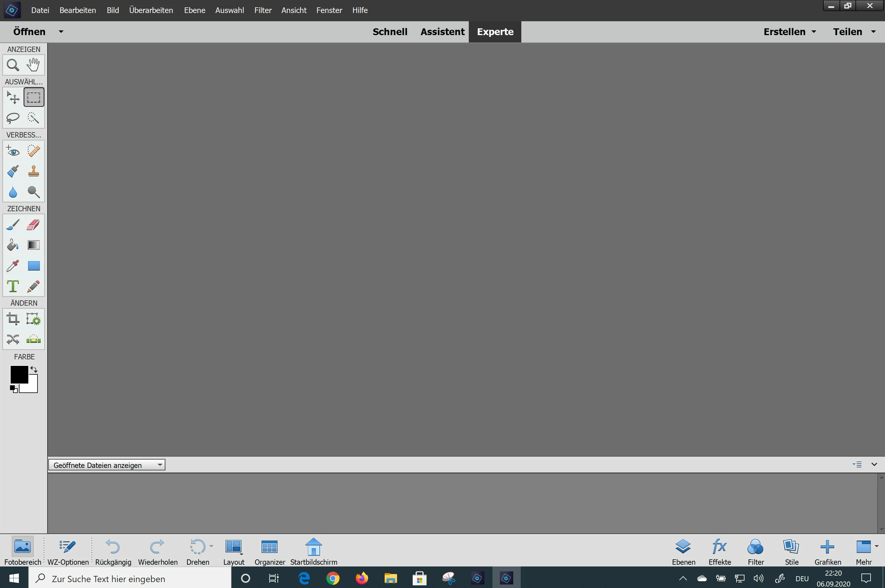Image resolution: width=885 pixels, height=588 pixels.
Task: Activate the Gradient tool
Action: 33,245
